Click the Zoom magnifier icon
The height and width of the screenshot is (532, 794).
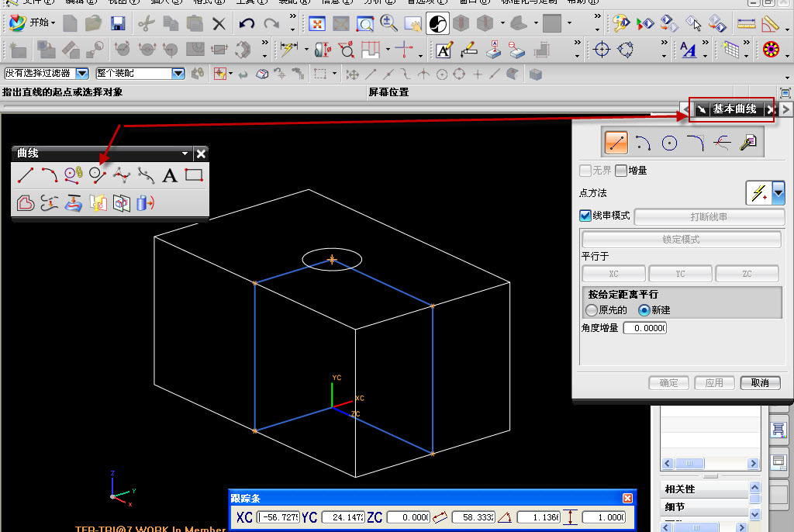click(388, 23)
